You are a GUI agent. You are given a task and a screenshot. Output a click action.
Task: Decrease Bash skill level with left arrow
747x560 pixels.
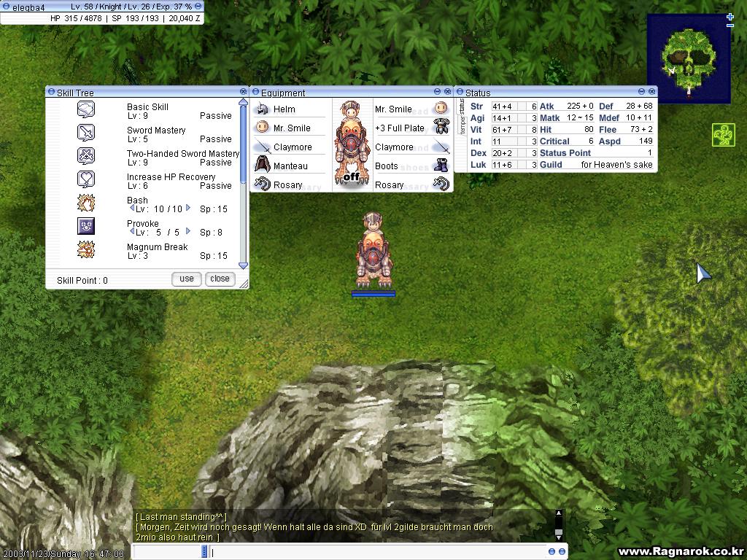coord(132,208)
